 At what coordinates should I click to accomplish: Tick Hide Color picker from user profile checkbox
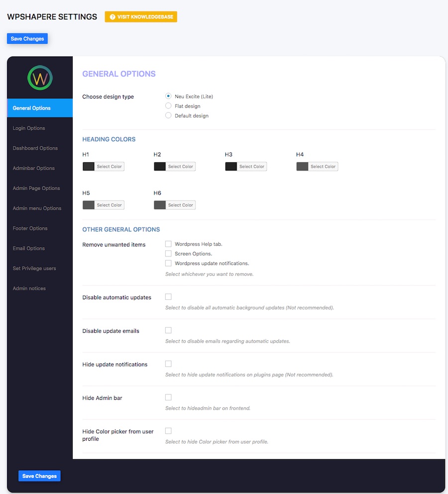168,431
